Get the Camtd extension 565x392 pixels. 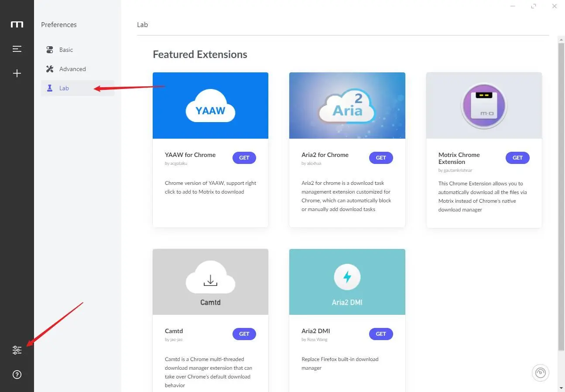click(x=244, y=334)
